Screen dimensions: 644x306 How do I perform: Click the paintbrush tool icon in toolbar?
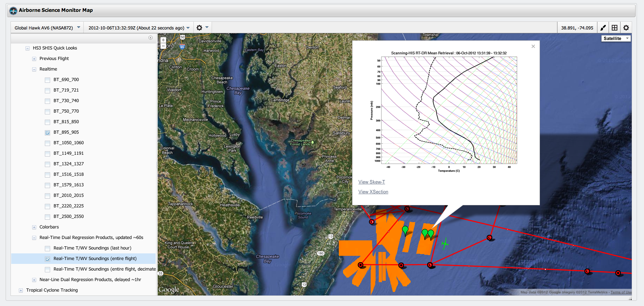pos(603,28)
